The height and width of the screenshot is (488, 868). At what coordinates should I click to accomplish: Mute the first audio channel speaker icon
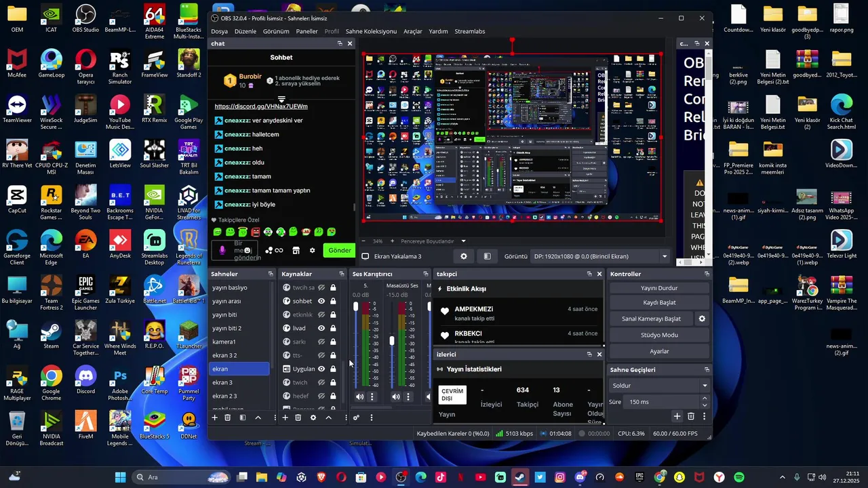pyautogui.click(x=360, y=396)
